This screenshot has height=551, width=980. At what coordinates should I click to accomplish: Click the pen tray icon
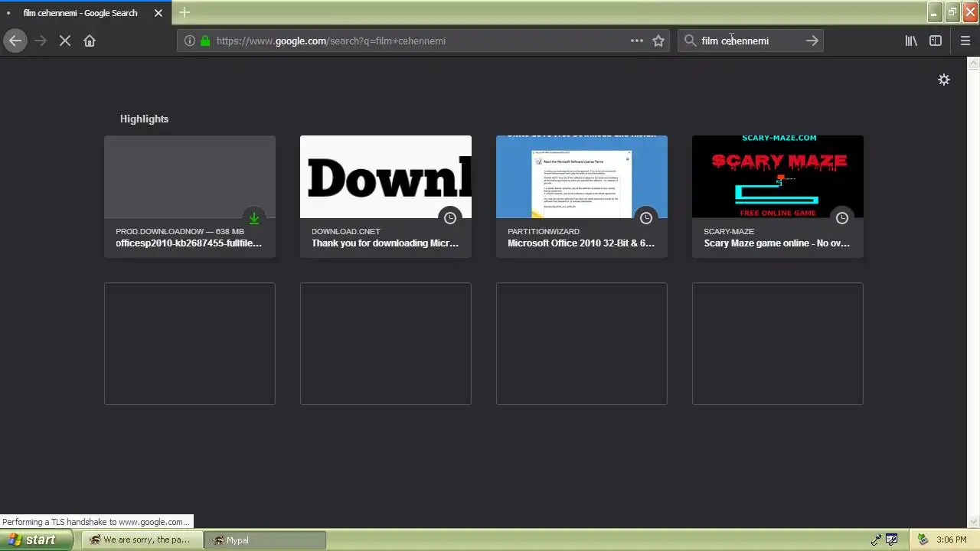point(876,540)
